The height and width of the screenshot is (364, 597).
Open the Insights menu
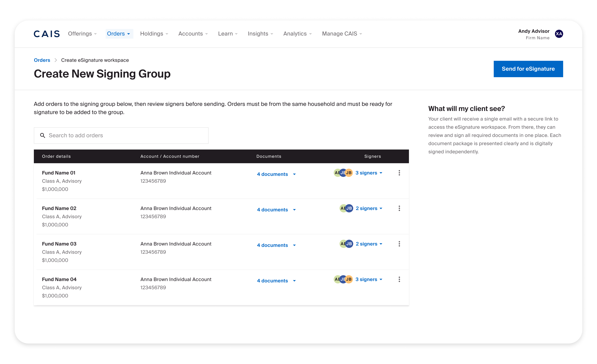point(260,34)
